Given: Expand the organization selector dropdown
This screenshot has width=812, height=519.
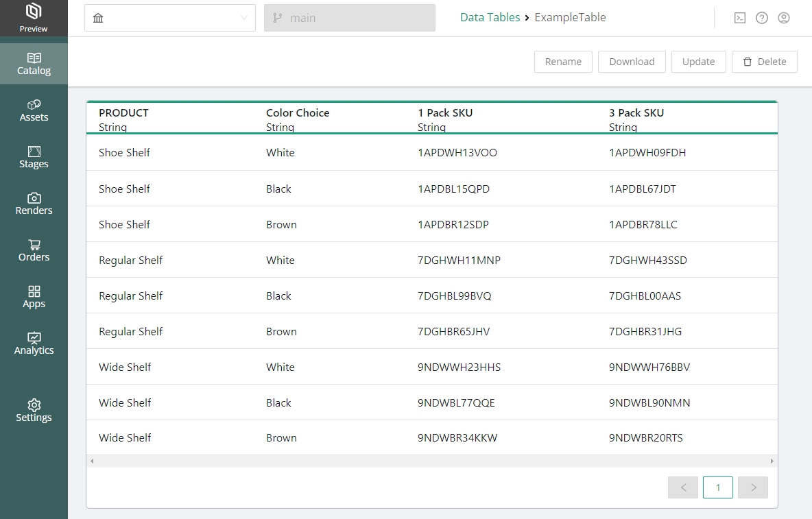Looking at the screenshot, I should (x=170, y=18).
